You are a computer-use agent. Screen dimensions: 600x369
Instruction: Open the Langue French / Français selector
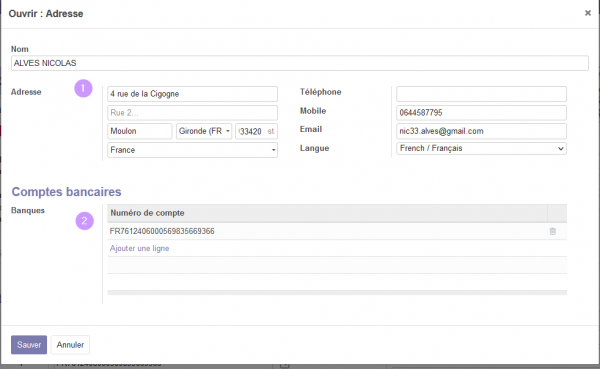tap(481, 149)
